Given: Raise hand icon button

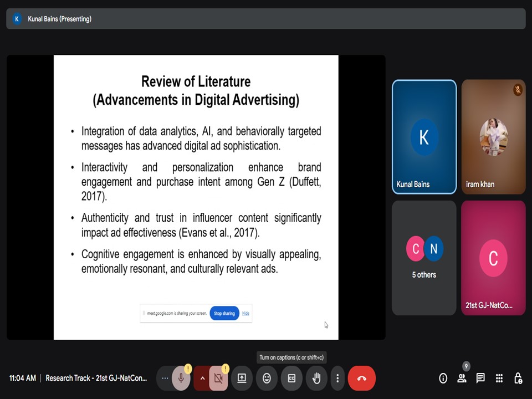Looking at the screenshot, I should tap(316, 378).
